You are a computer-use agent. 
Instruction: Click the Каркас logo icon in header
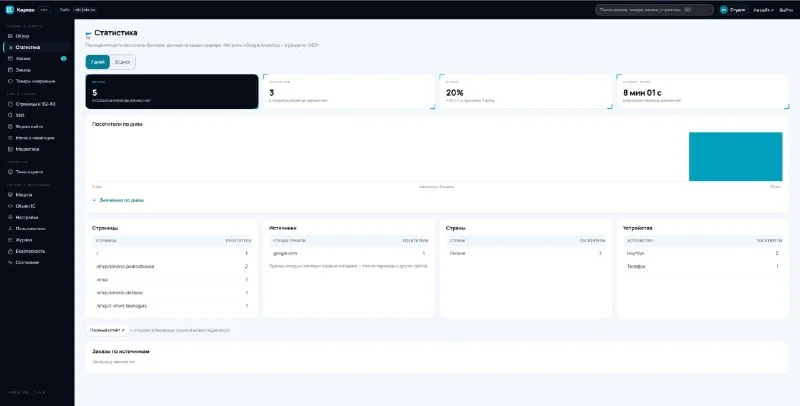[9, 10]
